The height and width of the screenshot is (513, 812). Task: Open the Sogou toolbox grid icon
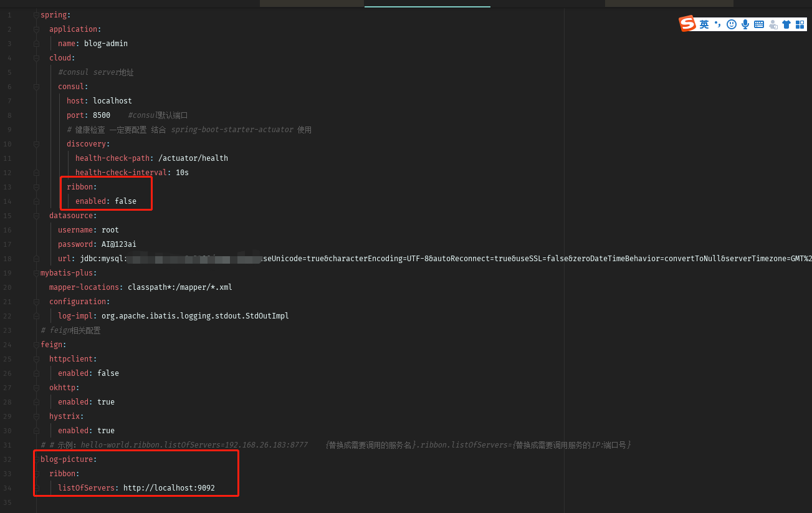tap(800, 24)
